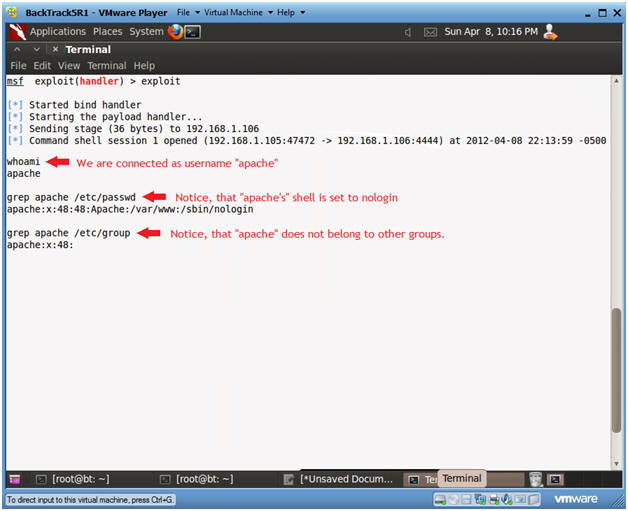
Task: Expand the VMware Player File dropdown arrow
Action: pyautogui.click(x=197, y=13)
